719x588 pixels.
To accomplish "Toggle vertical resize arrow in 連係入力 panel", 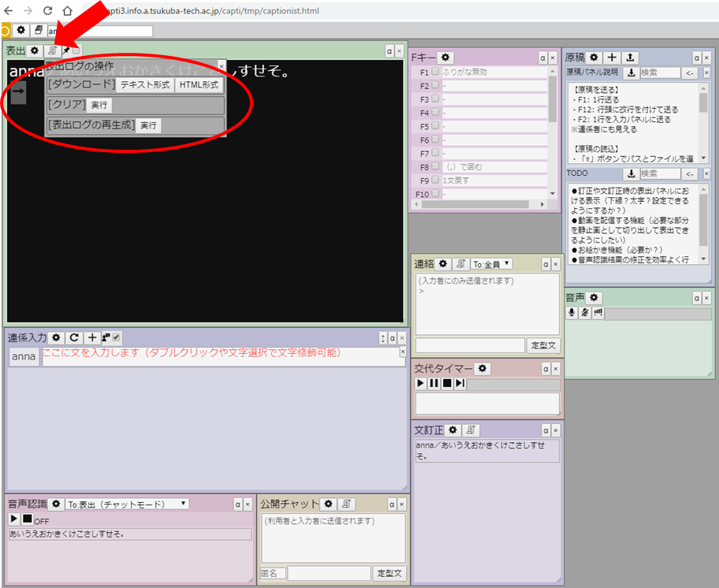I will coord(383,338).
